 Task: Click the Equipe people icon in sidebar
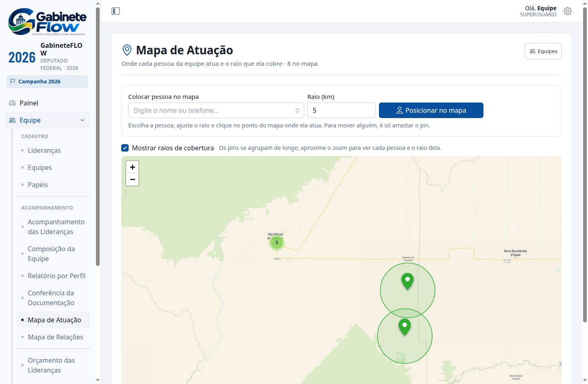pyautogui.click(x=12, y=120)
